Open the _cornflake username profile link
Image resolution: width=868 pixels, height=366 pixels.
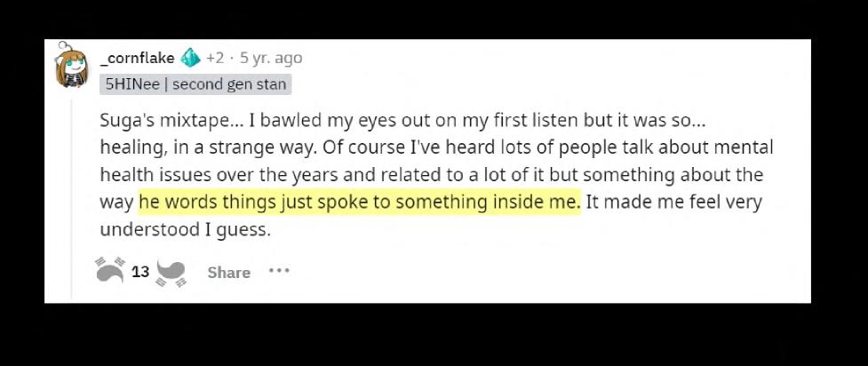137,59
